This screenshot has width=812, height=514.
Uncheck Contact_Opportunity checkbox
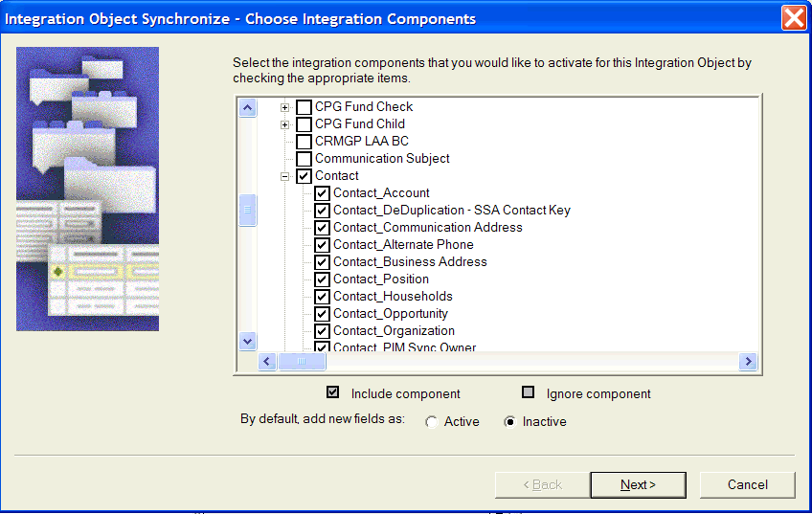(x=322, y=314)
